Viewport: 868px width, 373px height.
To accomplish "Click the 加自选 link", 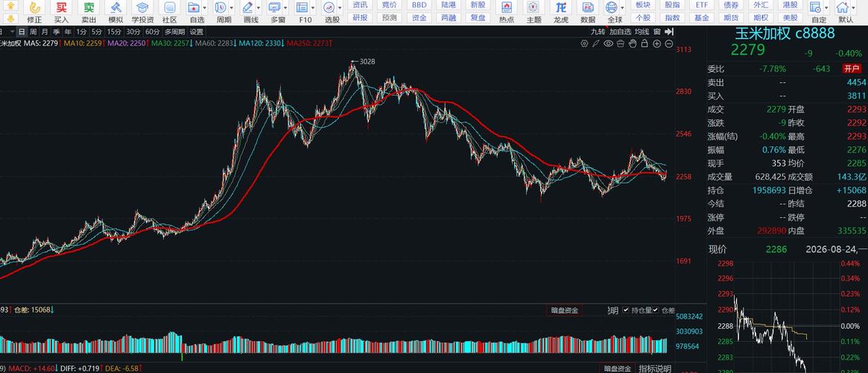I will [621, 31].
